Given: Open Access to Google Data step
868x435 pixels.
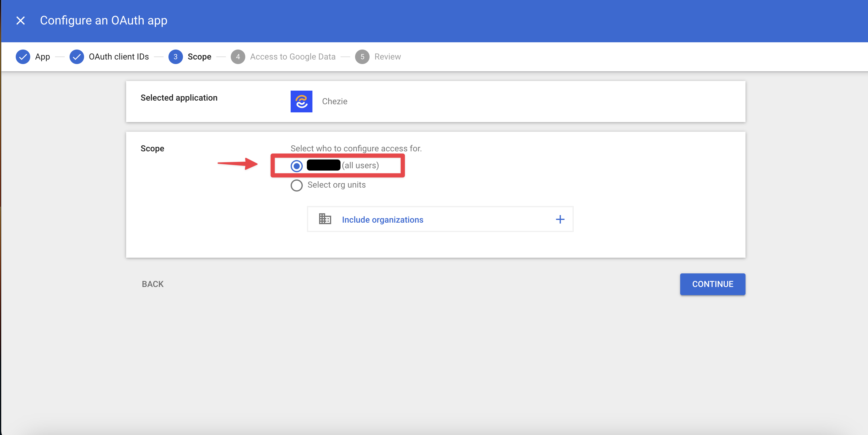Looking at the screenshot, I should (292, 56).
